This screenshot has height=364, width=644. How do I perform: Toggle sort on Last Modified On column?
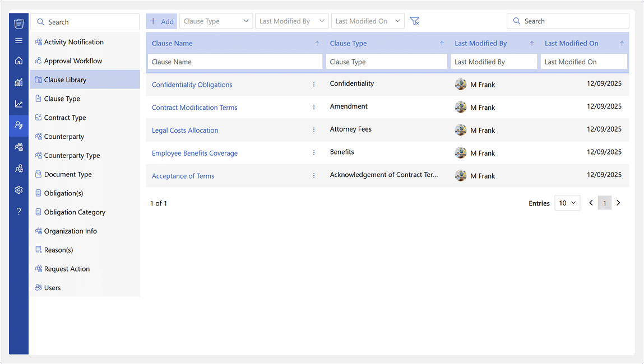coord(622,44)
